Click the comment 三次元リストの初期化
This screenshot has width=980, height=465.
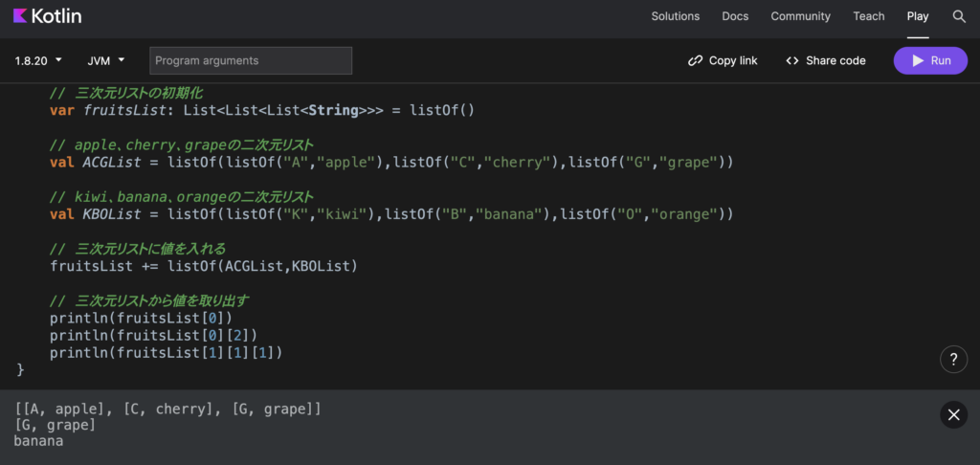click(125, 94)
